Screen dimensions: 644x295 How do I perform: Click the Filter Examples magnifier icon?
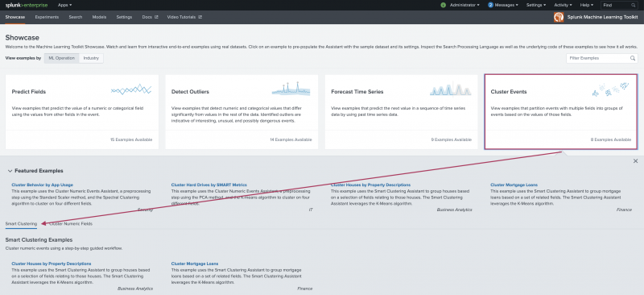pos(633,58)
